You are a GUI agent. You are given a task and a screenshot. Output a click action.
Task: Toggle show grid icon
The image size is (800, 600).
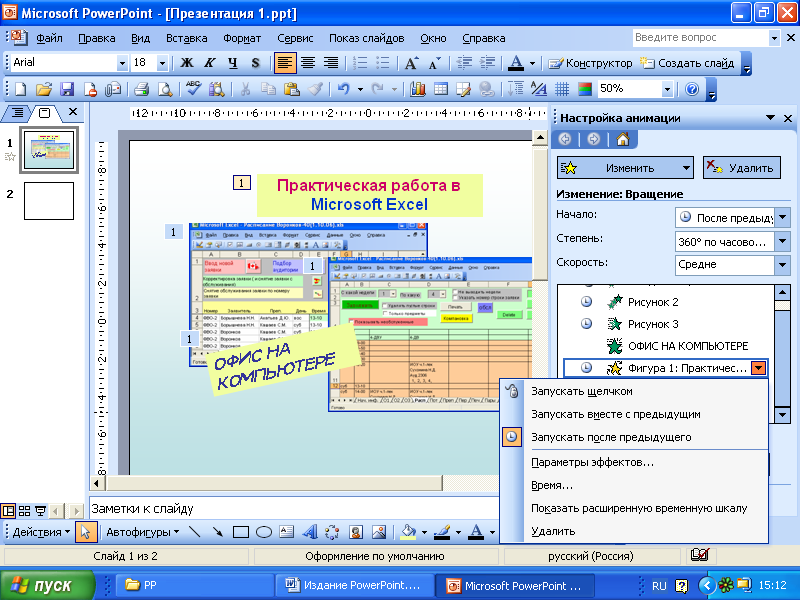[x=562, y=89]
